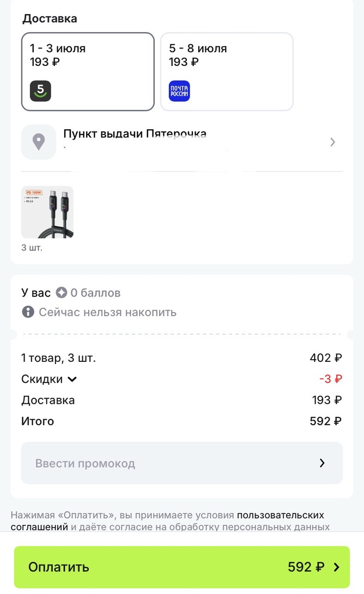Click the Pyaterochka logo icon
Viewport: 364px width, 594px height.
coord(40,90)
